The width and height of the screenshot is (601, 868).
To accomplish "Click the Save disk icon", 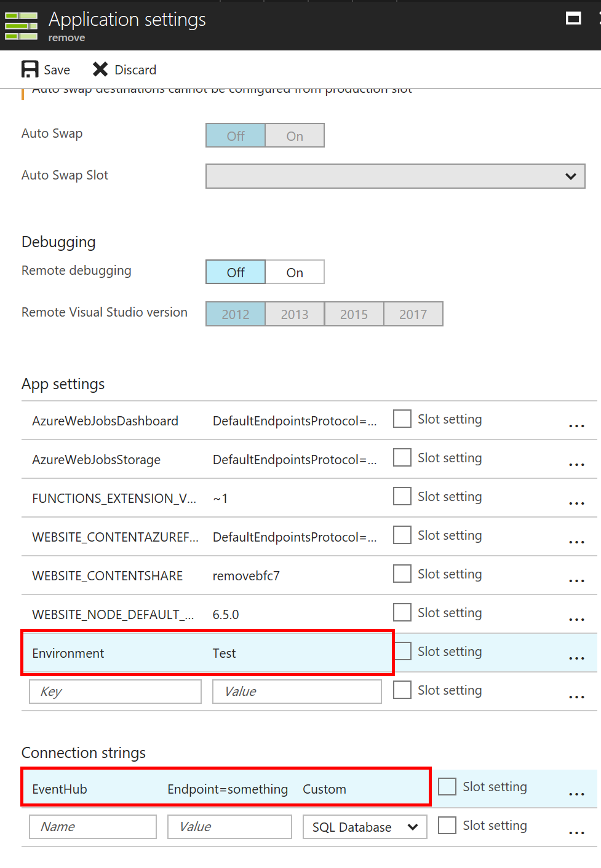I will [x=30, y=69].
